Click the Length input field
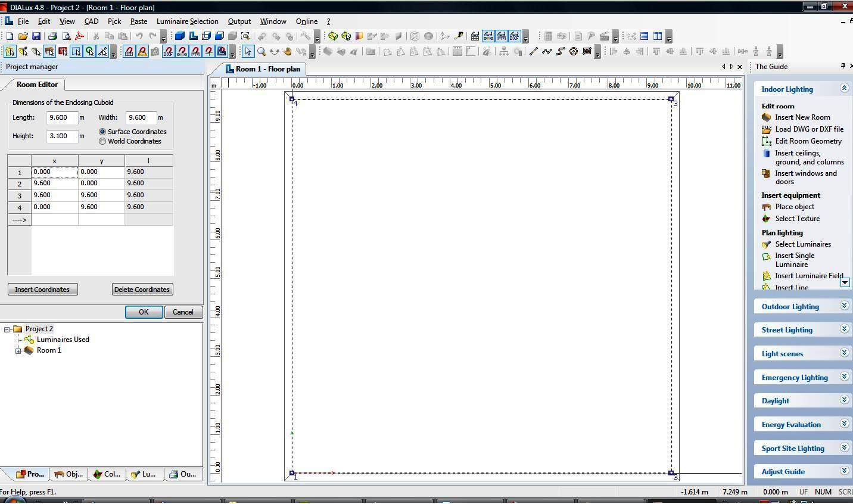Image resolution: width=853 pixels, height=504 pixels. pyautogui.click(x=62, y=118)
